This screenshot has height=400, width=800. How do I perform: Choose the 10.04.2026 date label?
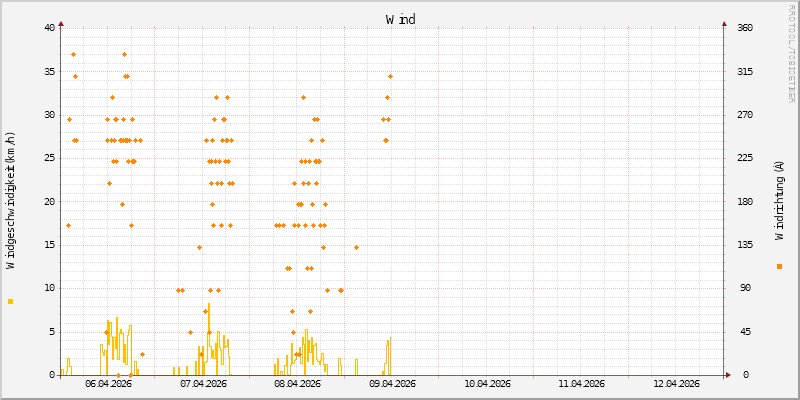[486, 384]
